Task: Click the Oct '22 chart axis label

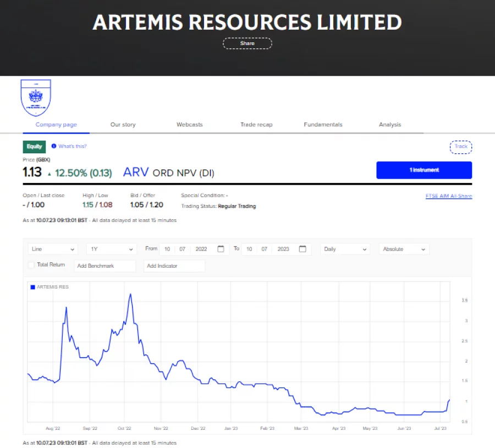Action: pos(124,428)
